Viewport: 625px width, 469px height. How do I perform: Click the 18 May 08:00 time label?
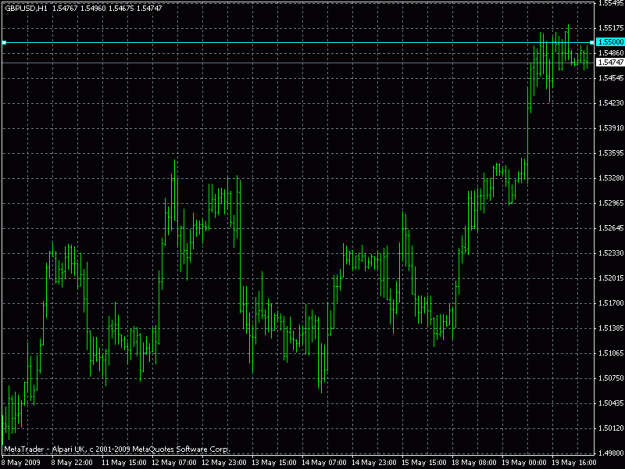(x=474, y=462)
